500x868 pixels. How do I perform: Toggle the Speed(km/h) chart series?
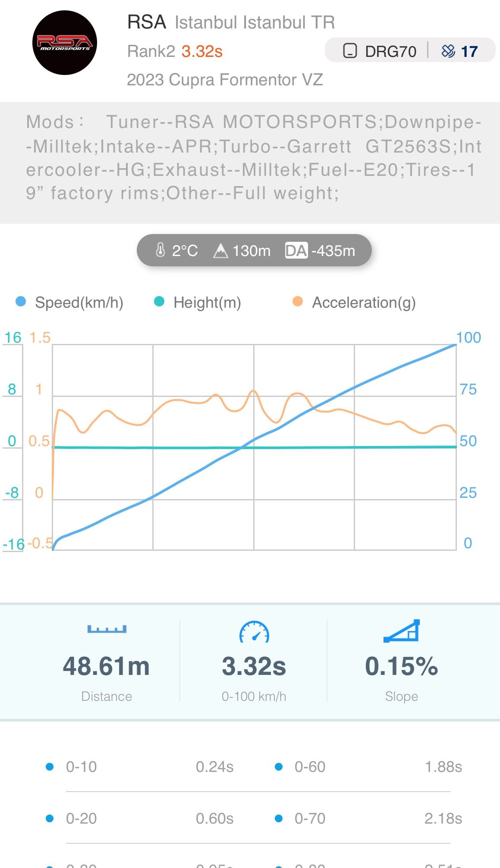[x=70, y=302]
